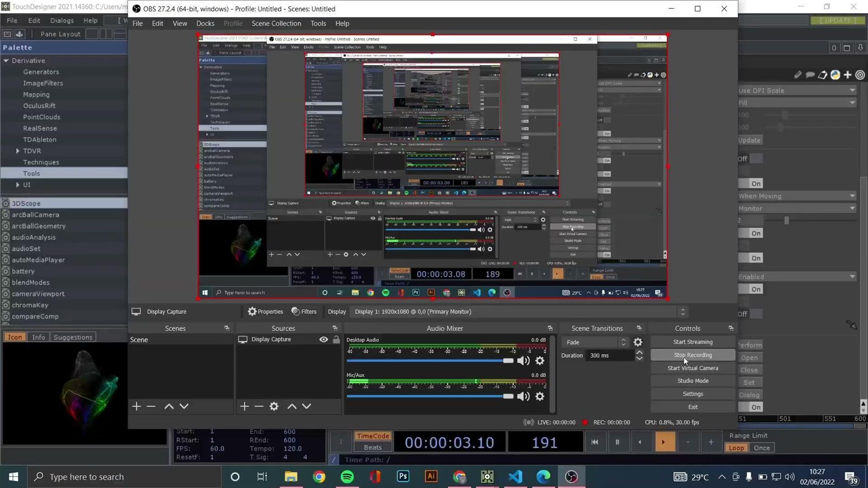Switch timeline mode to TimeCode
868x488 pixels.
(373, 436)
